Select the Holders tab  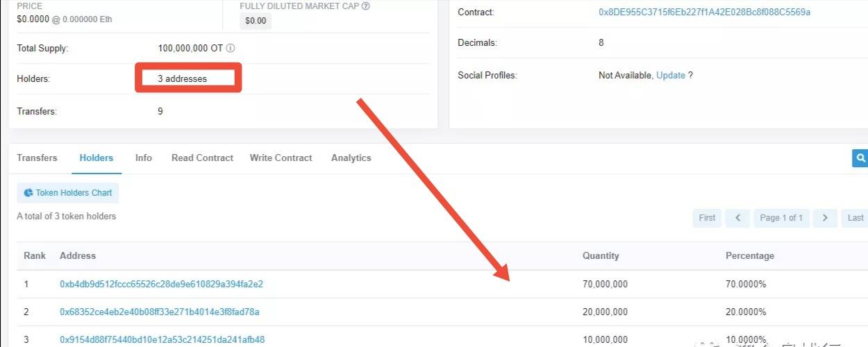(97, 158)
